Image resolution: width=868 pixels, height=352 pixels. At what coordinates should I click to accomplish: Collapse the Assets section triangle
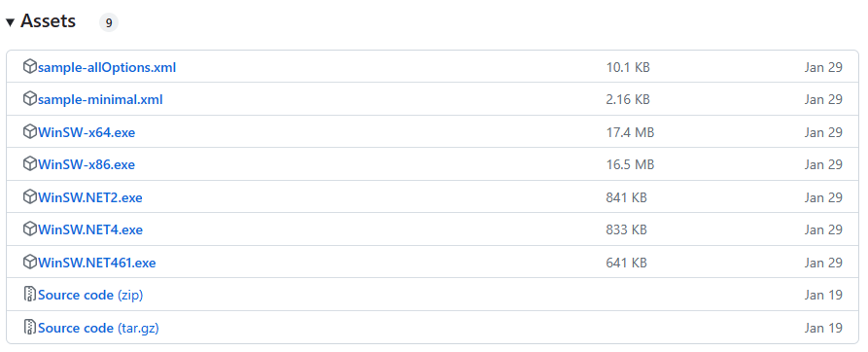[x=10, y=22]
